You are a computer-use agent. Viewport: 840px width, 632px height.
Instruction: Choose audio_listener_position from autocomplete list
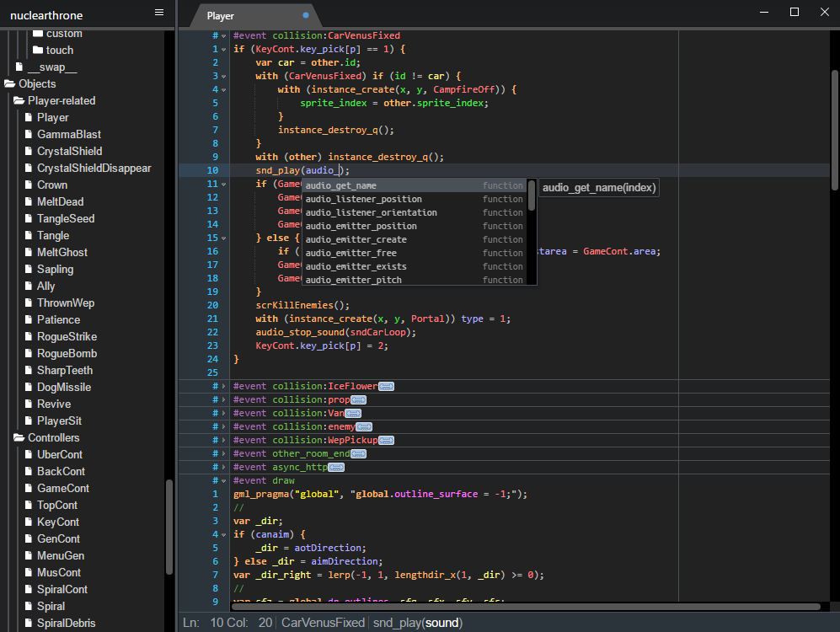(415, 199)
